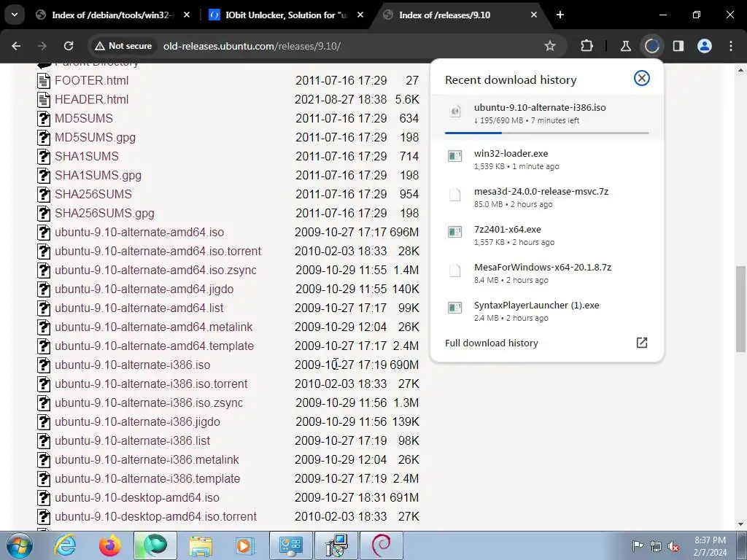Toggle the downloads progress icon in toolbar
The width and height of the screenshot is (747, 560).
click(651, 46)
